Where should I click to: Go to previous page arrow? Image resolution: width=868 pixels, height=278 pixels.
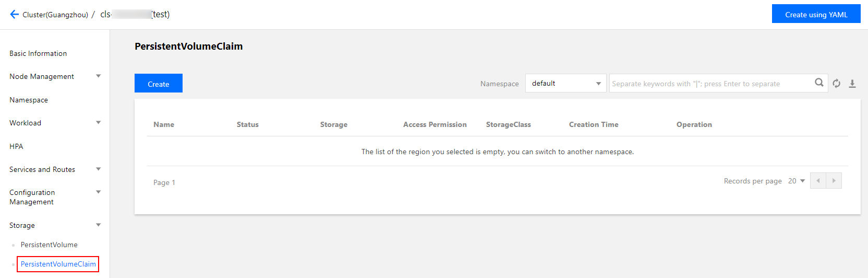818,181
